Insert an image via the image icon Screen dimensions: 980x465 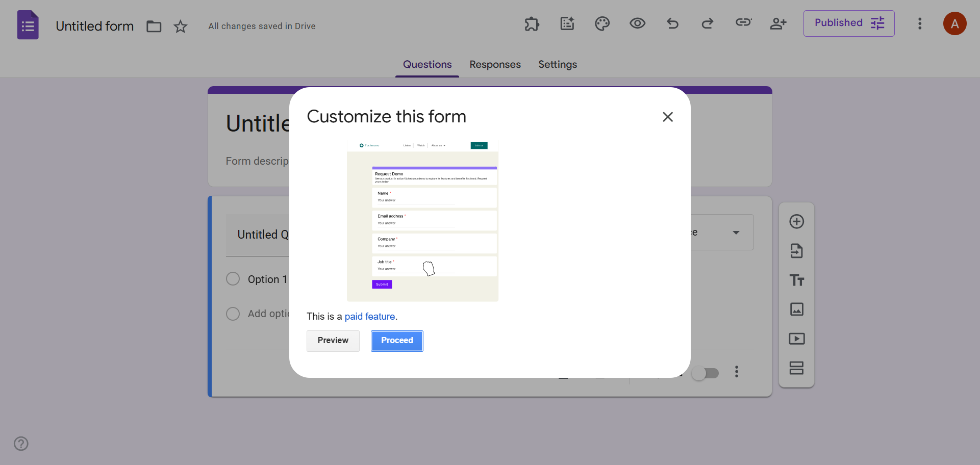[797, 309]
